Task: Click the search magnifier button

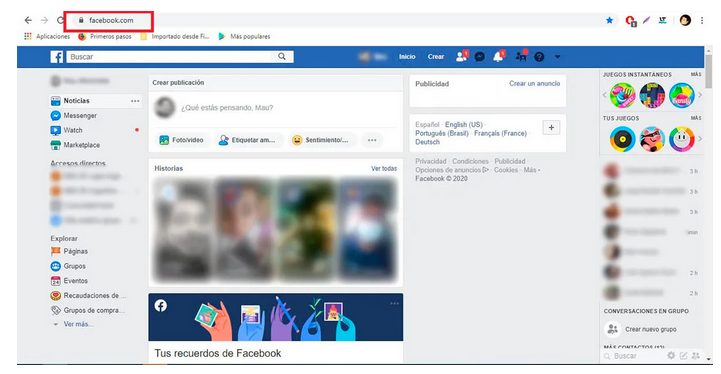Action: click(282, 57)
